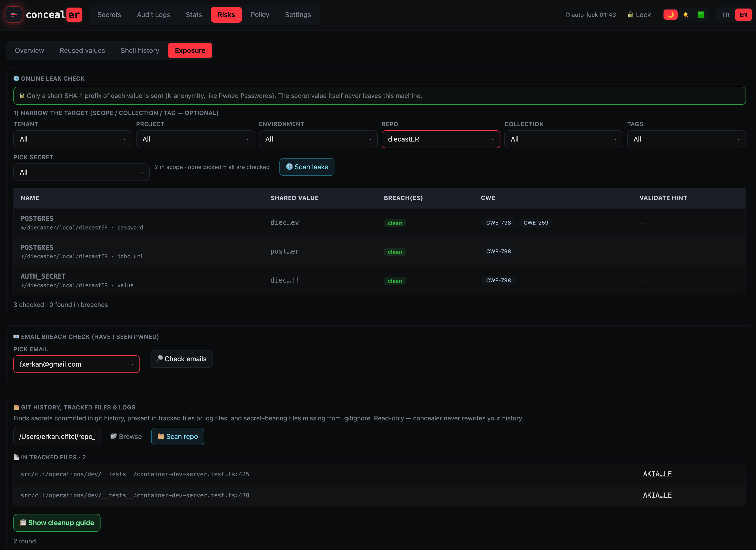Image resolution: width=756 pixels, height=550 pixels.
Task: Click the concealer logo icon
Action: pos(14,15)
